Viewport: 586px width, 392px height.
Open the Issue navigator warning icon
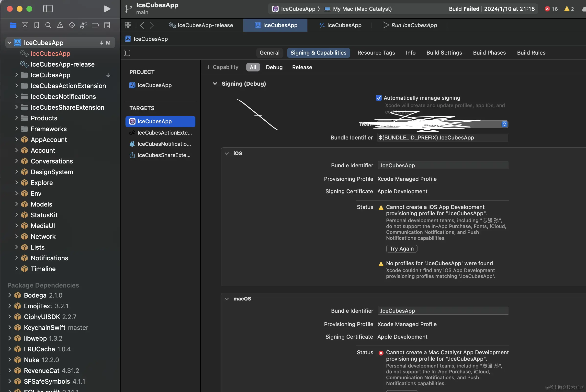(x=60, y=25)
